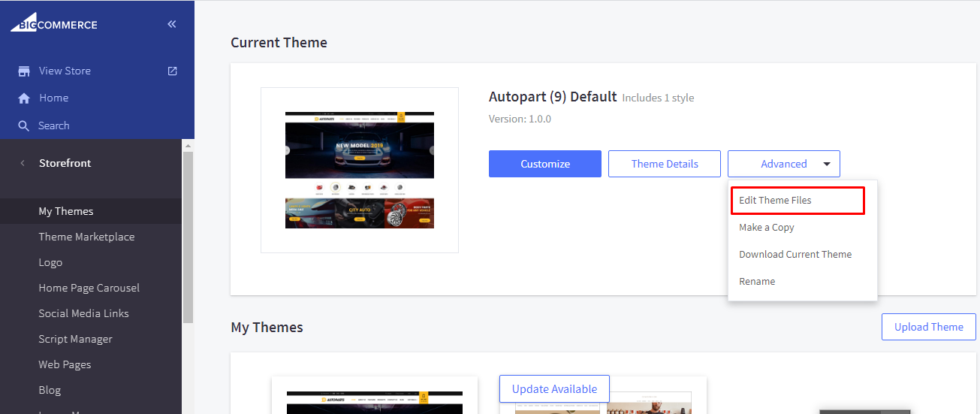Click Update Available badge button
The height and width of the screenshot is (414, 980).
click(554, 389)
